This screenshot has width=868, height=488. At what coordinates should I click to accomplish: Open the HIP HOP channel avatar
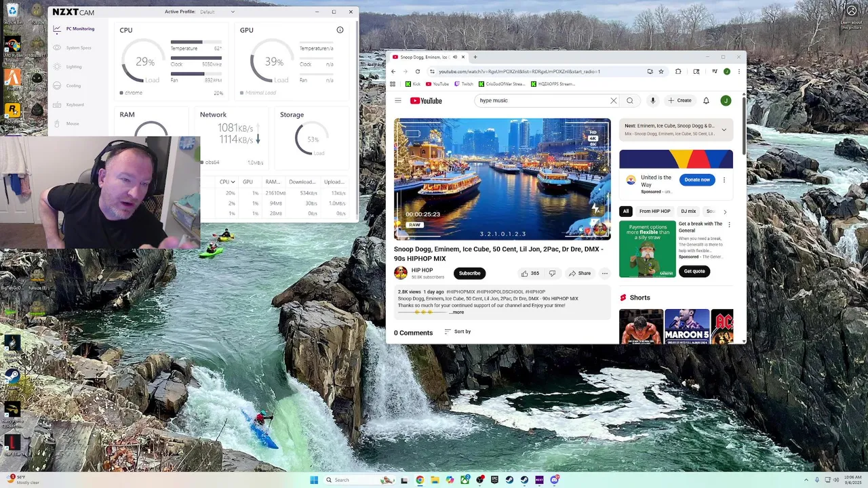[401, 273]
